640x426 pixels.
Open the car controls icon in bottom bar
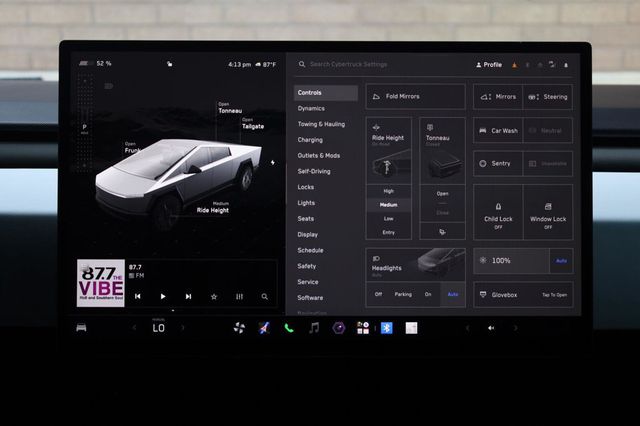(x=81, y=328)
